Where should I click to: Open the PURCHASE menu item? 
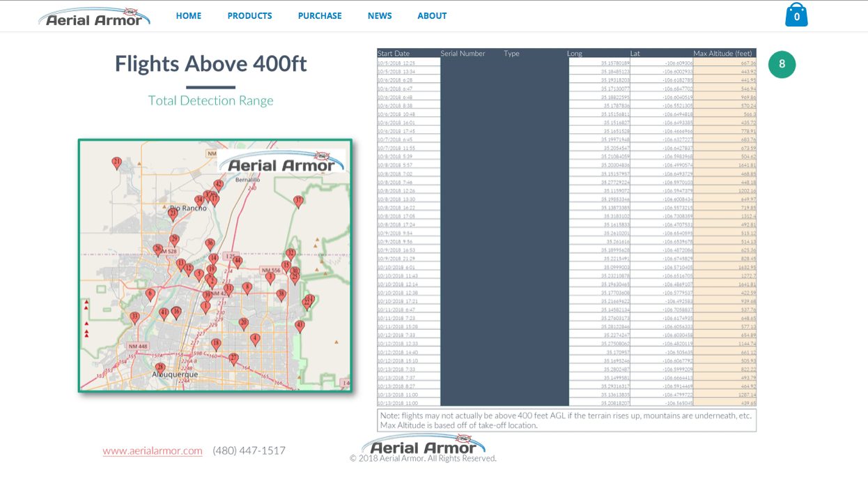pyautogui.click(x=320, y=15)
